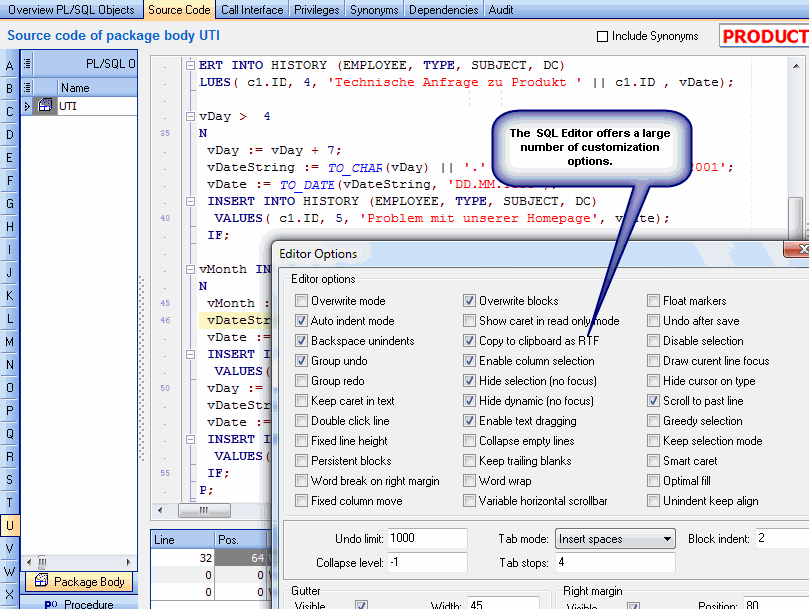Enable Persistent blocks checkbox
This screenshot has height=609, width=809.
pyautogui.click(x=301, y=461)
